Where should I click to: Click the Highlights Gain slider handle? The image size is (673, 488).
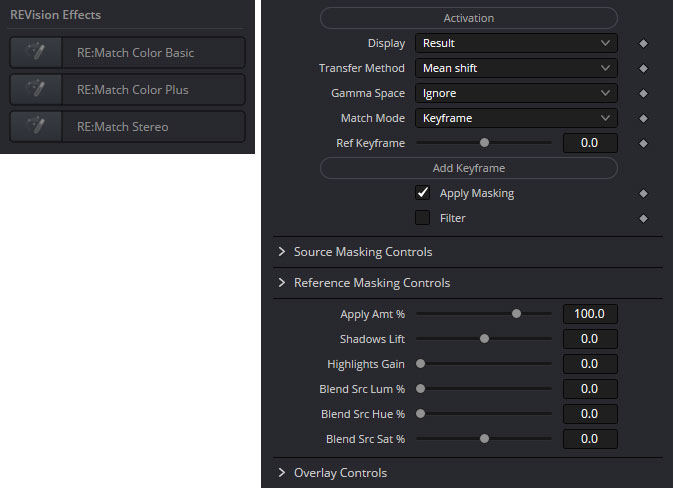tap(421, 364)
